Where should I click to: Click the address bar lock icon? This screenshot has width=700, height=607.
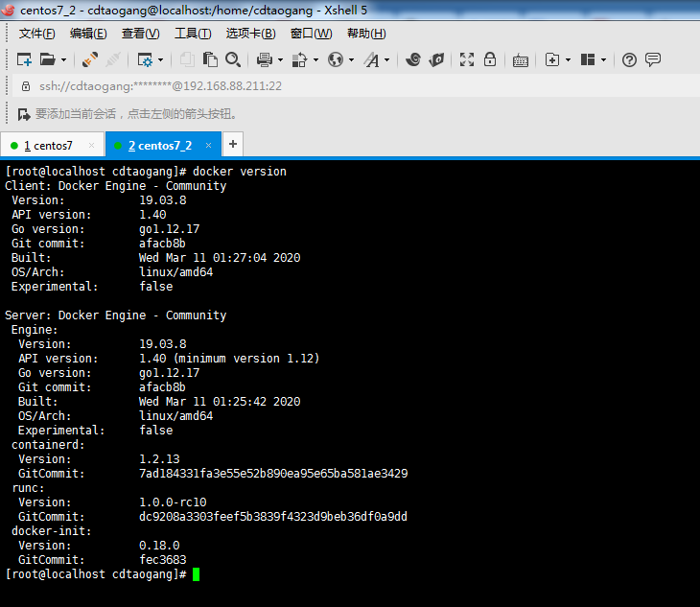click(26, 86)
